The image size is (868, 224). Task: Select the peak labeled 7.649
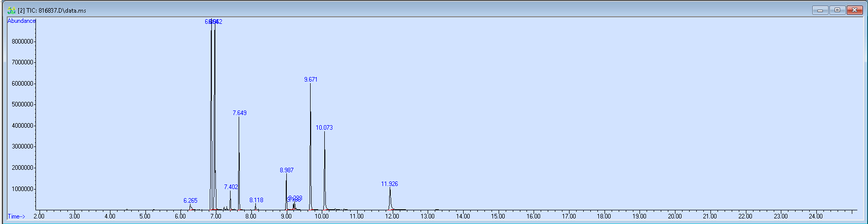240,113
